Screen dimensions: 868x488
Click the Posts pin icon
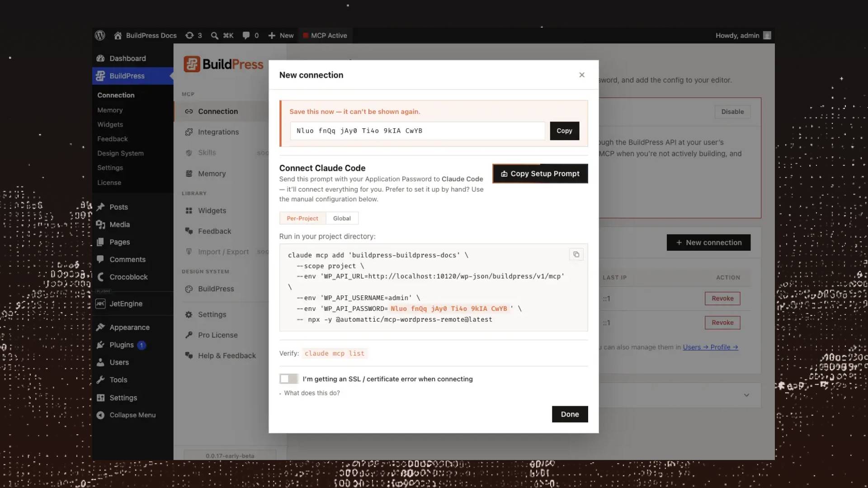(100, 207)
